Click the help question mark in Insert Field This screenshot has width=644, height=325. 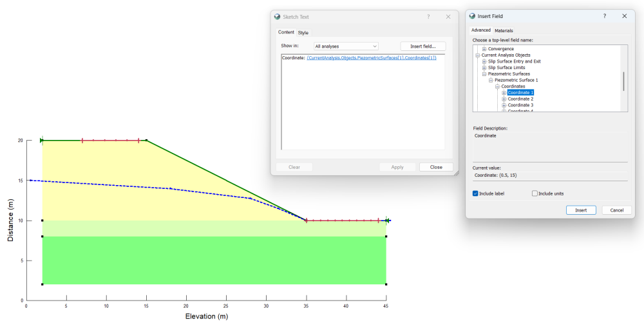click(x=605, y=16)
